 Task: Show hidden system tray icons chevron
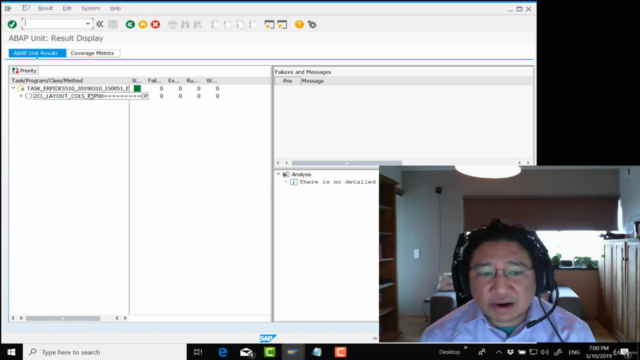point(498,352)
